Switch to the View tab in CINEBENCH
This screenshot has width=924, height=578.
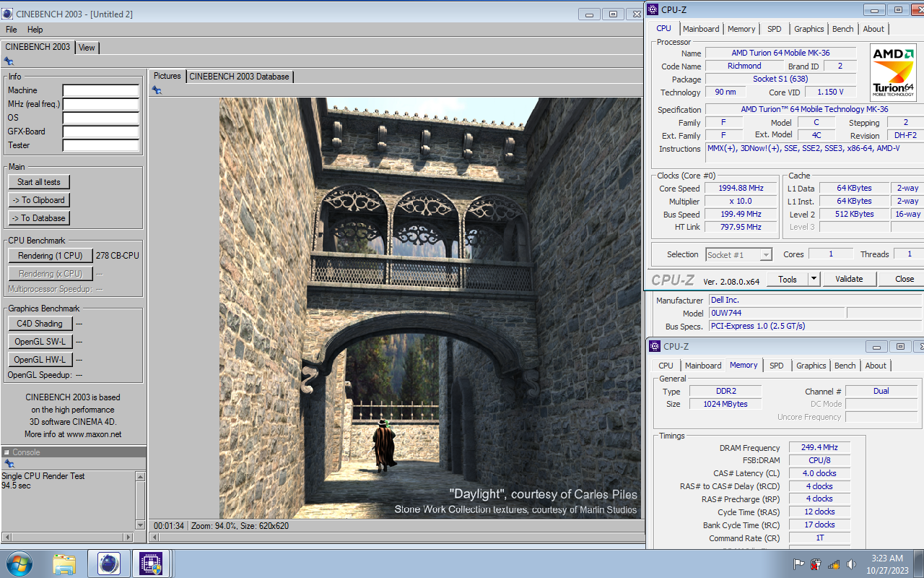(x=87, y=47)
